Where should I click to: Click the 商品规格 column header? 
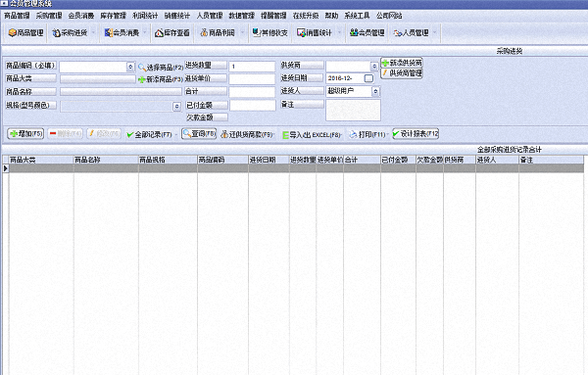pos(168,160)
